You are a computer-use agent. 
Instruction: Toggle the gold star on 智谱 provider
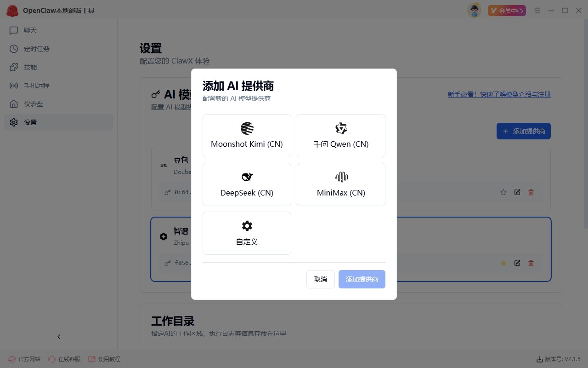click(503, 263)
